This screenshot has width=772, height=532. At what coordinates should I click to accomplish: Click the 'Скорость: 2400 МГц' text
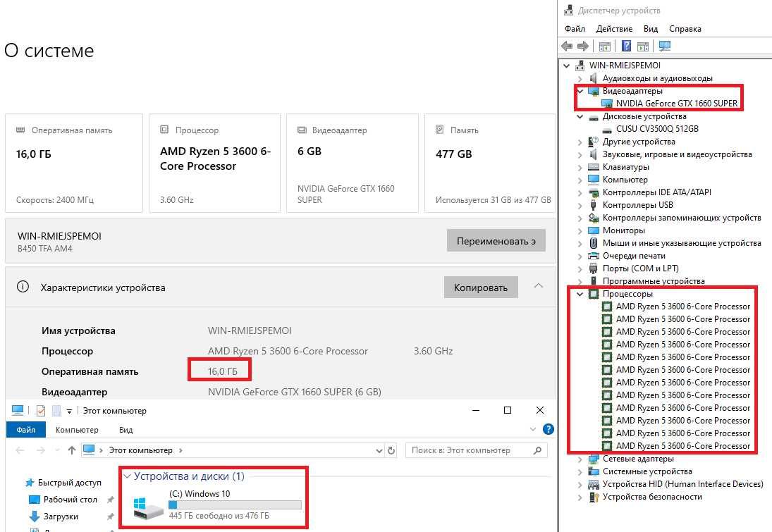click(x=55, y=200)
